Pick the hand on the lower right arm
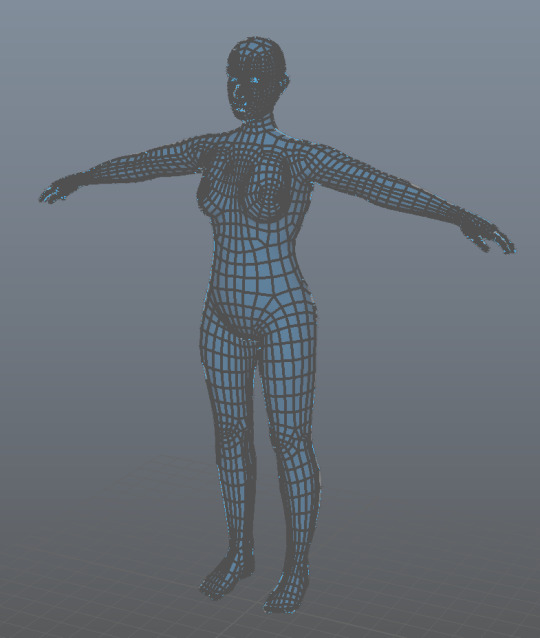 click(x=487, y=233)
